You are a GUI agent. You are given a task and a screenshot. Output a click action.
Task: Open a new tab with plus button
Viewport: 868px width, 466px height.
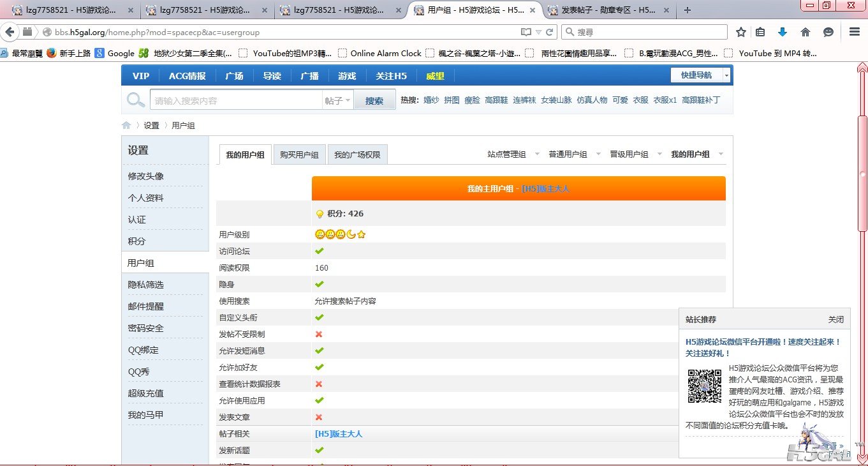pos(688,10)
